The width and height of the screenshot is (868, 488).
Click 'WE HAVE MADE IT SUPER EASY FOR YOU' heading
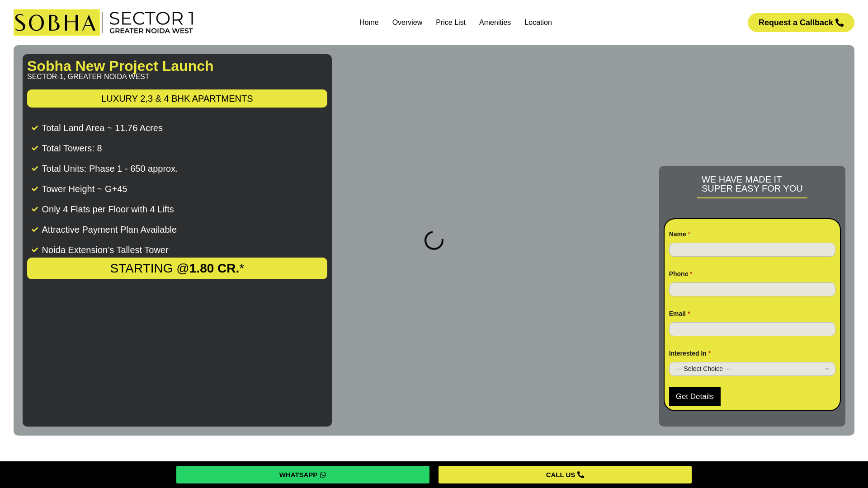click(x=752, y=184)
